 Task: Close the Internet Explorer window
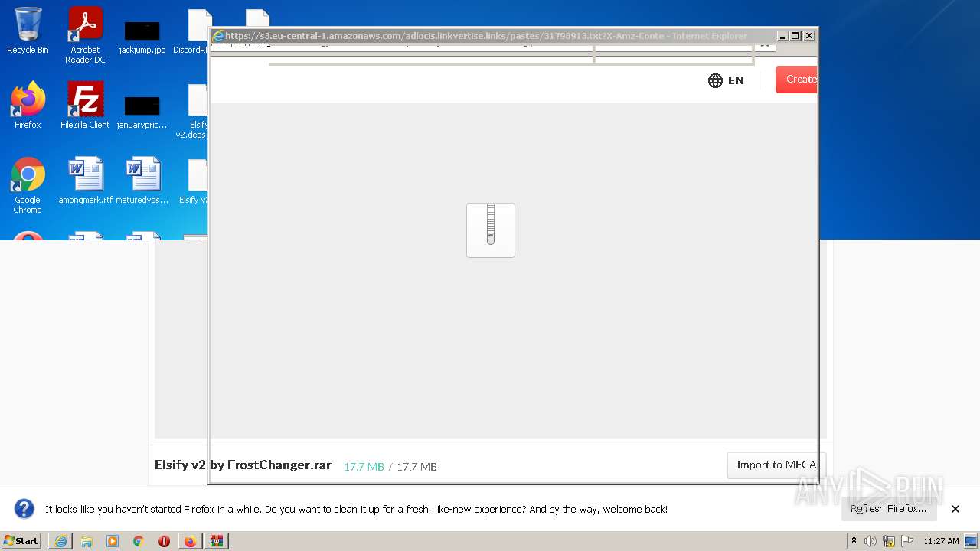(x=809, y=35)
